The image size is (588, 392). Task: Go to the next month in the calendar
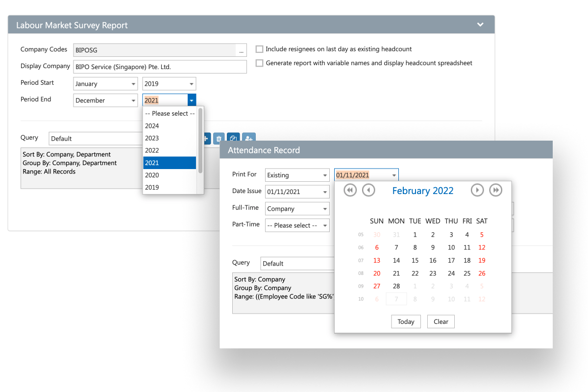point(477,190)
